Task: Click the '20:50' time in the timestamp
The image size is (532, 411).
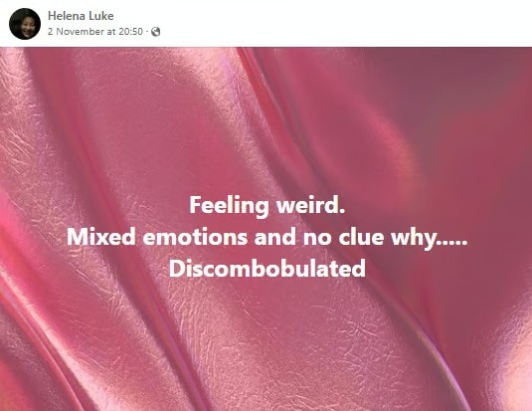Action: (130, 32)
